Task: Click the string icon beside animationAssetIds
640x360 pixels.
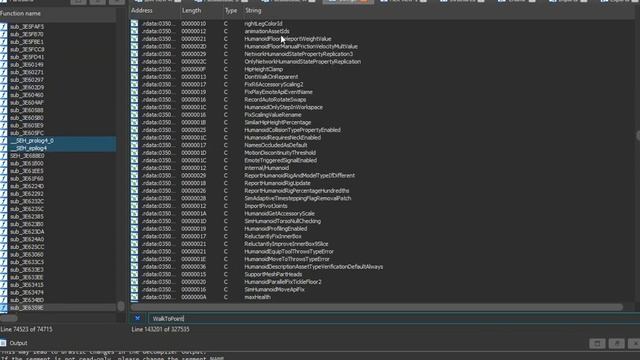Action: click(x=134, y=31)
